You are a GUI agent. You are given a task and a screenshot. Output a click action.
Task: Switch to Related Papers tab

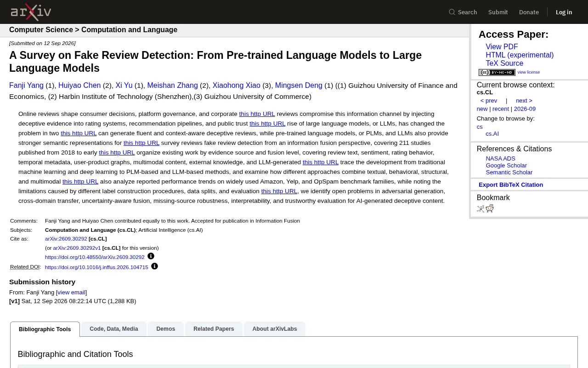click(x=214, y=329)
